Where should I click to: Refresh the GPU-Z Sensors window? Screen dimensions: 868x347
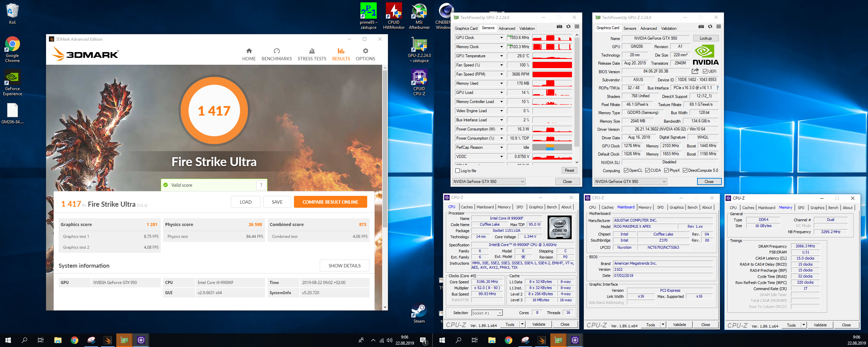click(x=568, y=27)
